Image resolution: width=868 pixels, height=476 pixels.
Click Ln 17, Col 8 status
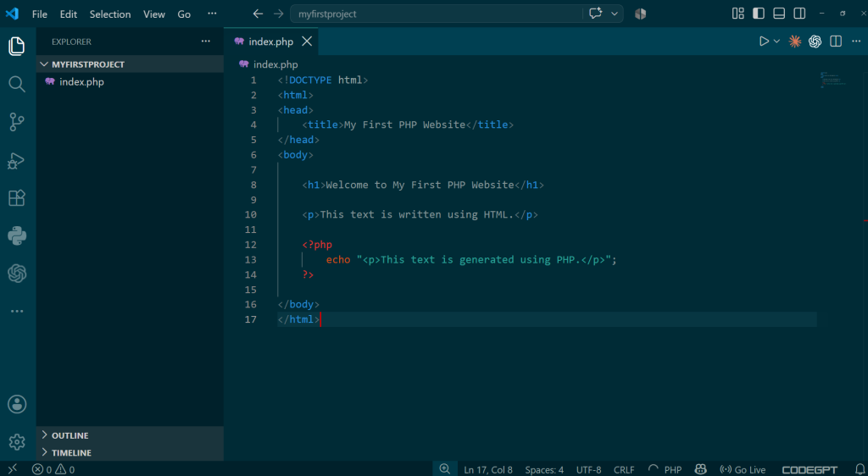pyautogui.click(x=488, y=469)
